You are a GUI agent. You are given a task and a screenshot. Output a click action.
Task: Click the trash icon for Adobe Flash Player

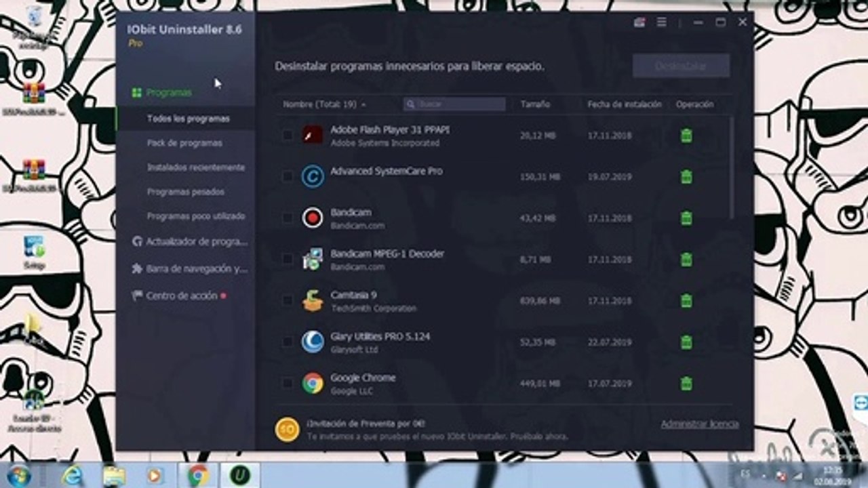[686, 136]
